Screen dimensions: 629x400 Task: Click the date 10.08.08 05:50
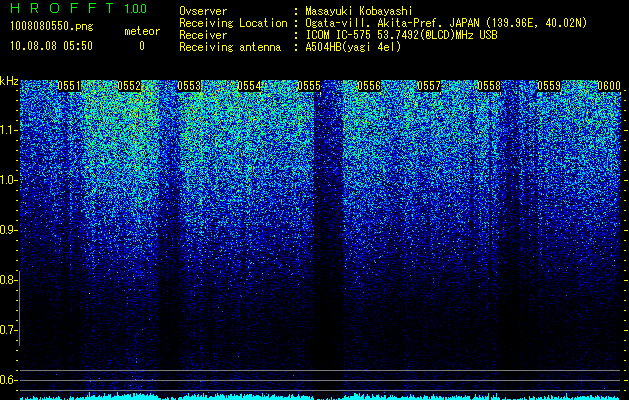point(51,46)
